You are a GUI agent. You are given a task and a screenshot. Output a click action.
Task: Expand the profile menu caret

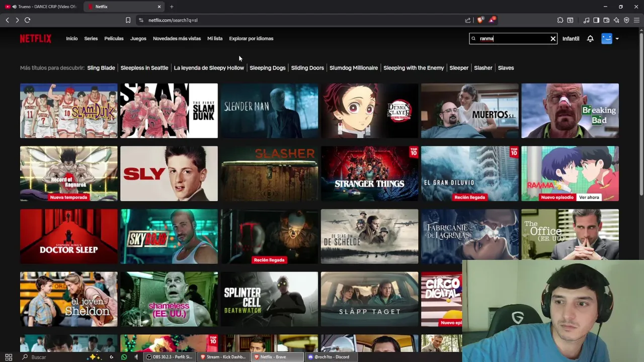click(x=617, y=39)
